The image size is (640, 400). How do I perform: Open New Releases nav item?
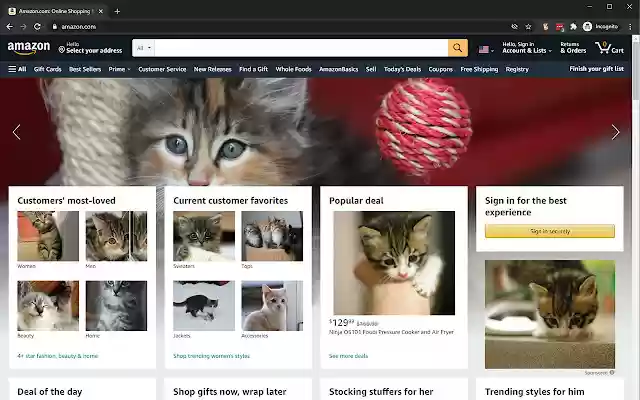[212, 69]
